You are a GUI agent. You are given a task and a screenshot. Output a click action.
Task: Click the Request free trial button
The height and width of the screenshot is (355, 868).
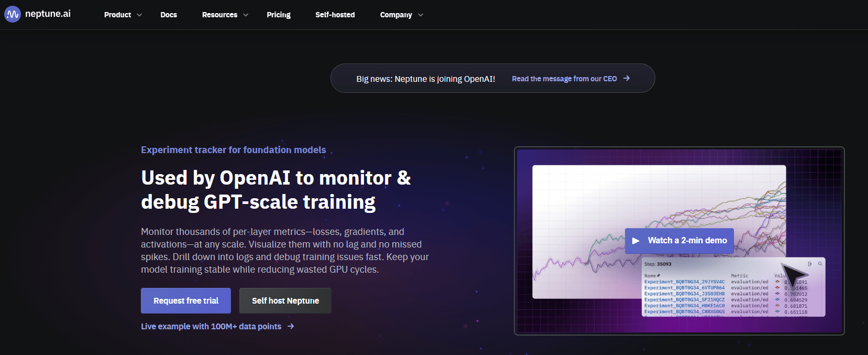pos(185,300)
